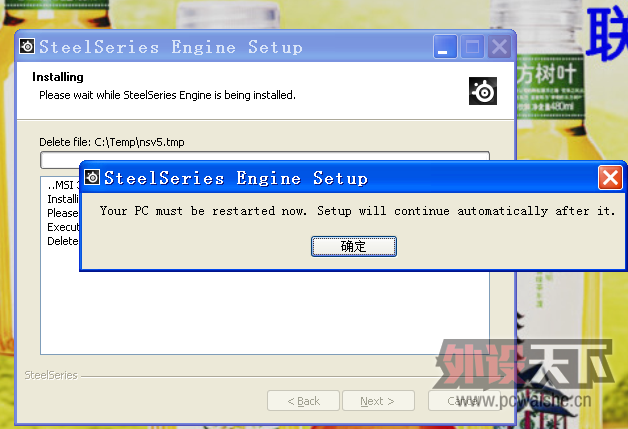Click the restart message text in dialog
The height and width of the screenshot is (429, 628).
click(x=357, y=211)
